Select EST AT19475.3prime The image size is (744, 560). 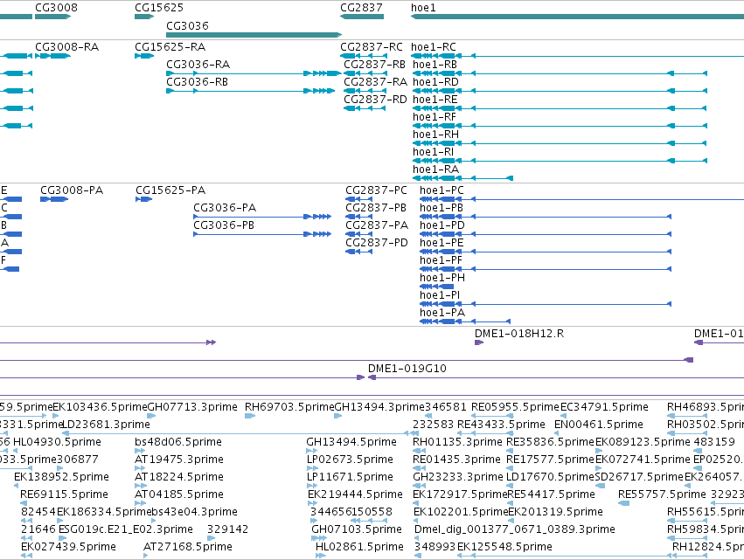[179, 460]
